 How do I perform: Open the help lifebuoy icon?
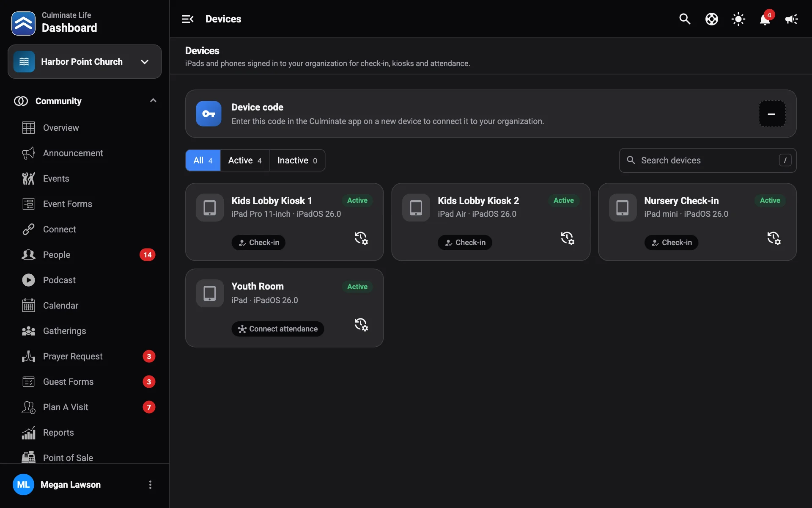(711, 19)
